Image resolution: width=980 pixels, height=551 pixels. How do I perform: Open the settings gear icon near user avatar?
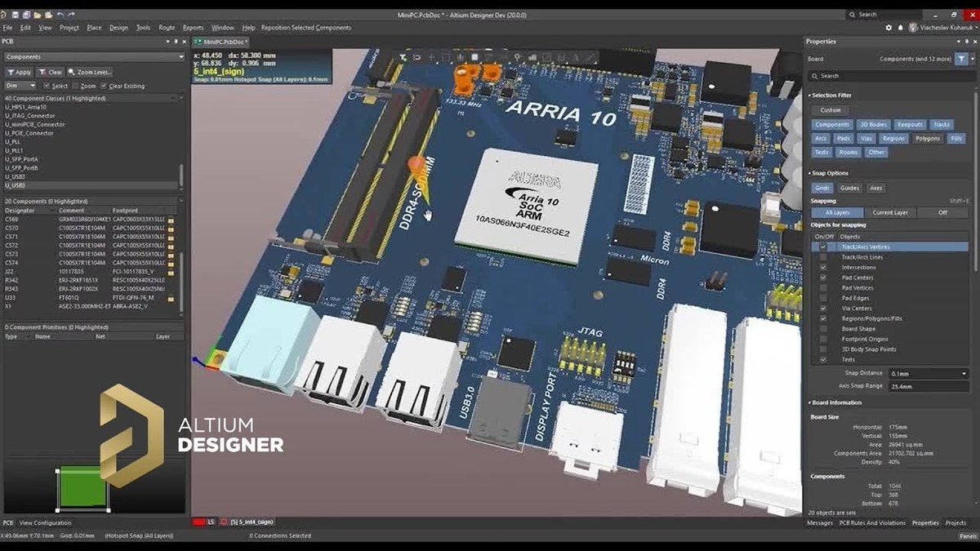[x=889, y=27]
